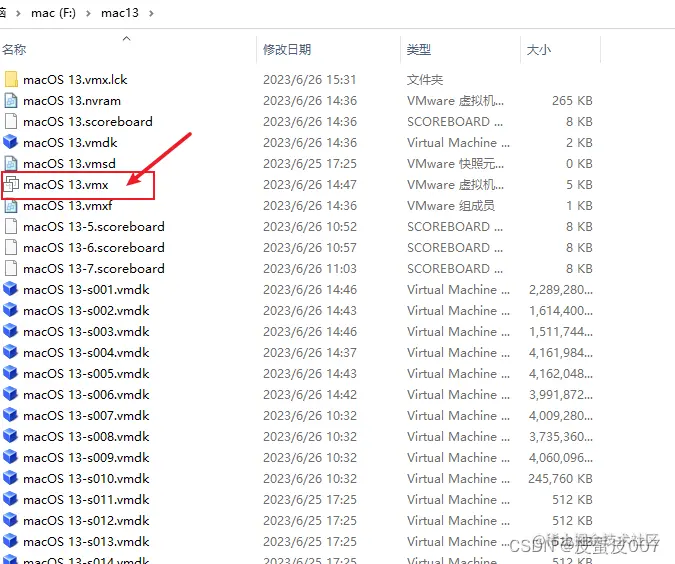The height and width of the screenshot is (564, 675).
Task: Click the date 2023/6/26 14:47
Action: [x=310, y=185]
